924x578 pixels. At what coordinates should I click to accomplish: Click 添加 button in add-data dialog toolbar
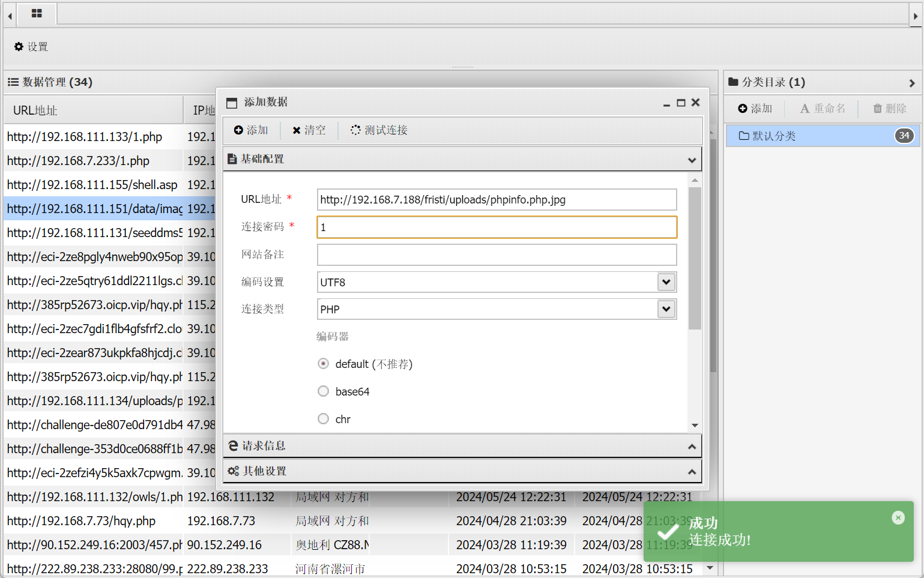click(x=251, y=130)
